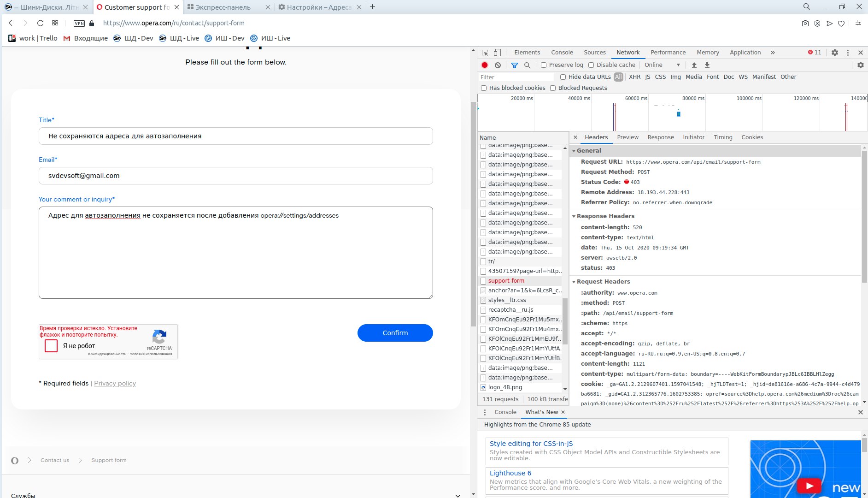
Task: Check Has blocked cookies
Action: point(484,88)
